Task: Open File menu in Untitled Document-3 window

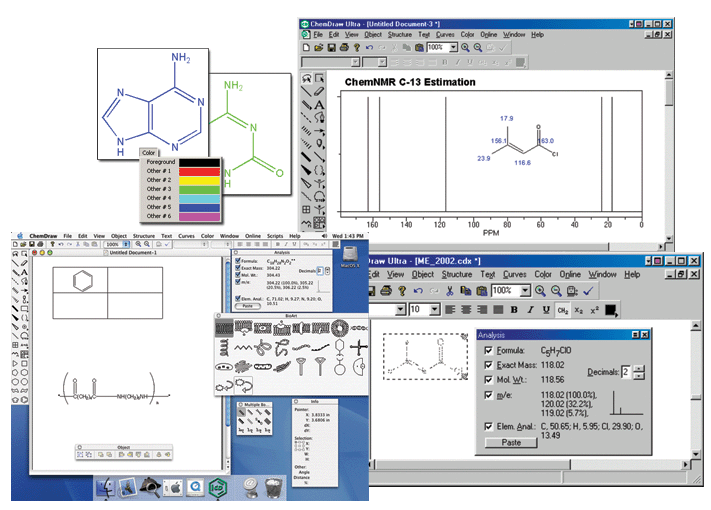Action: tap(318, 34)
